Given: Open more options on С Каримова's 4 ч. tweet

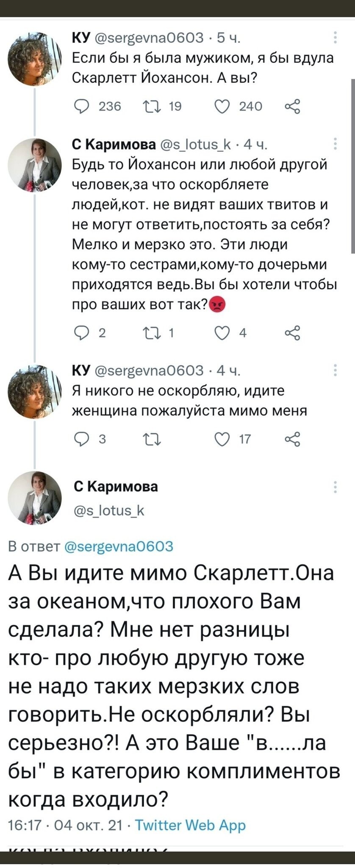Looking at the screenshot, I should [336, 144].
